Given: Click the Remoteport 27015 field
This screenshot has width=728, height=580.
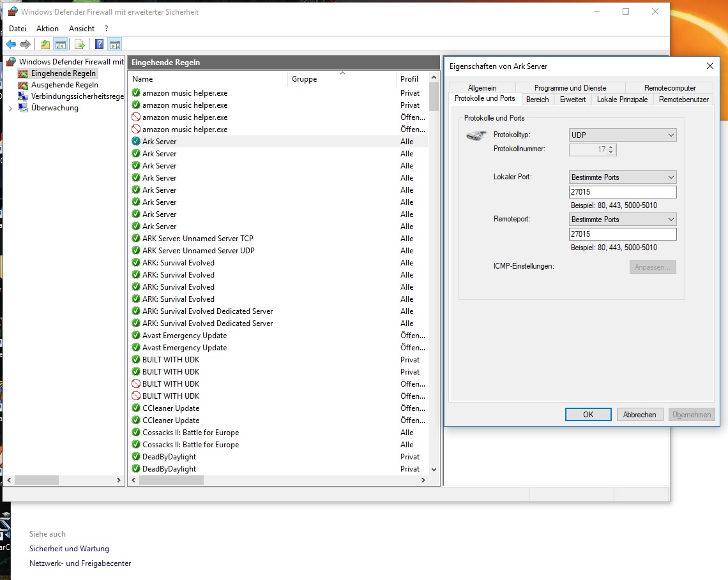Looking at the screenshot, I should pyautogui.click(x=623, y=234).
